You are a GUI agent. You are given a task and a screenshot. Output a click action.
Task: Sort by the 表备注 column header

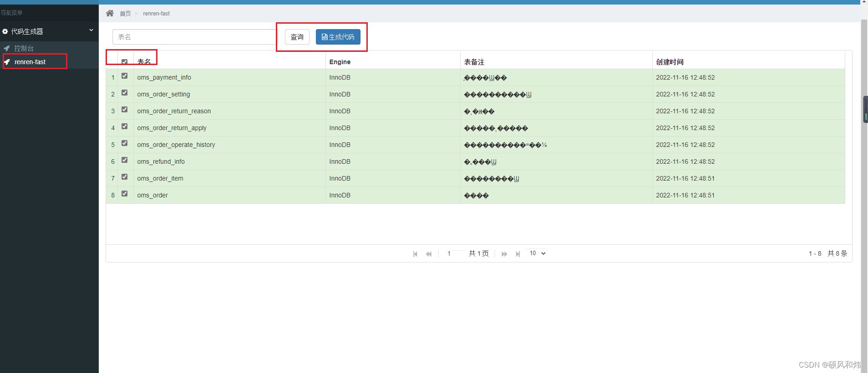pos(474,62)
